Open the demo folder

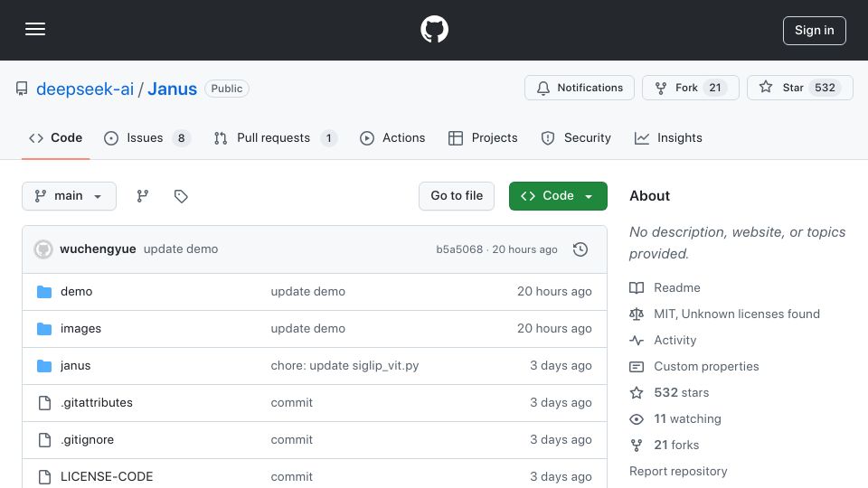76,292
